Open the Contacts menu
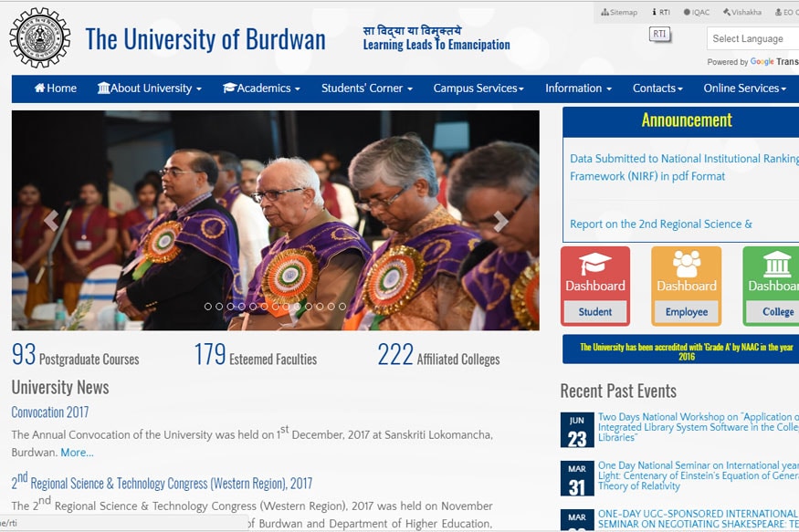This screenshot has height=532, width=799. point(657,89)
